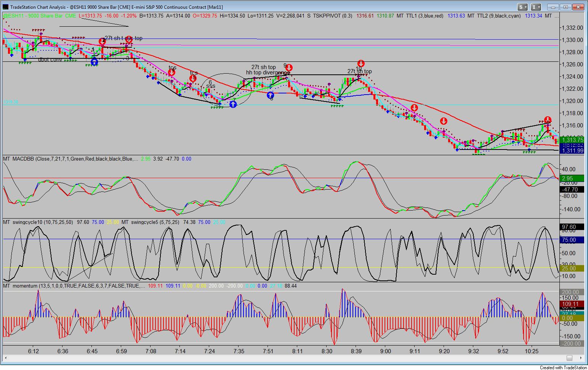Image resolution: width=588 pixels, height=370 pixels.
Task: Click the 'TTL1 (3,blue,red)' indicator label
Action: tap(425, 16)
